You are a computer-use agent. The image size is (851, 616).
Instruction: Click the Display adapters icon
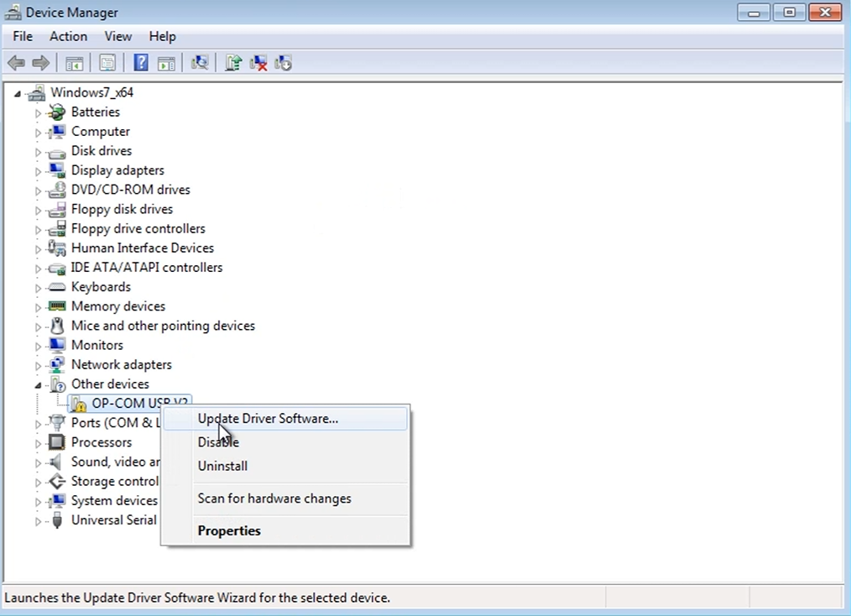click(x=56, y=170)
